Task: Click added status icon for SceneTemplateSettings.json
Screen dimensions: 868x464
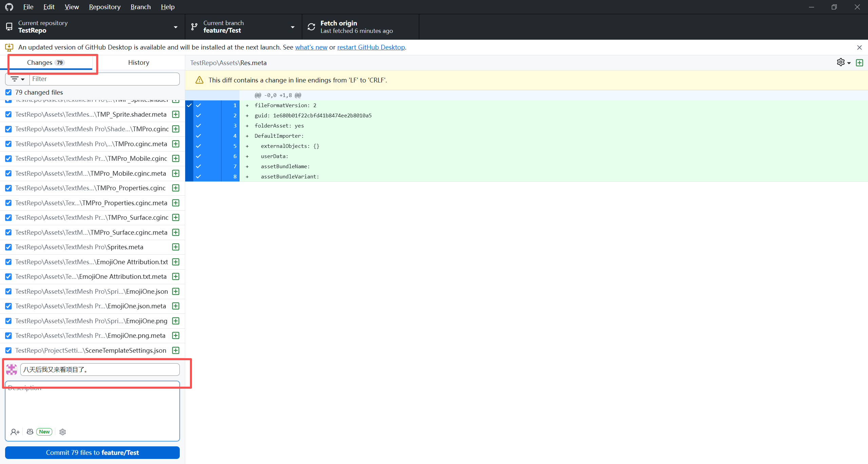Action: tap(176, 350)
